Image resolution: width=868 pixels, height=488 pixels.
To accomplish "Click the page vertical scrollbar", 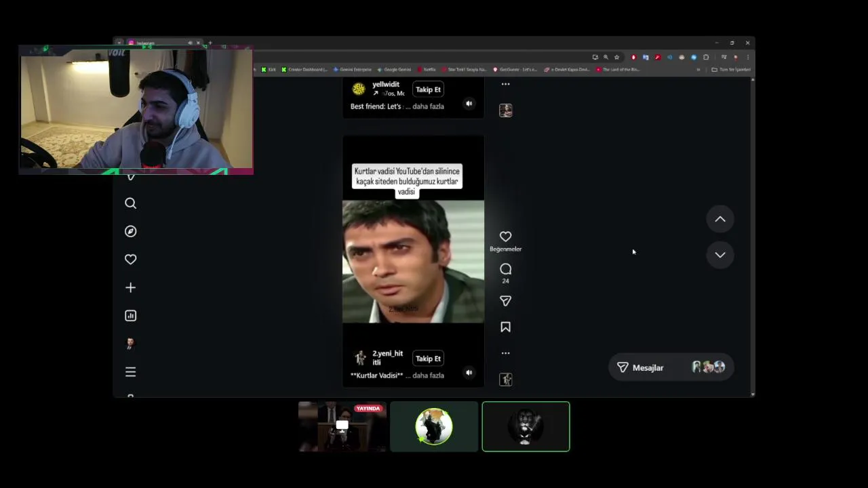I will tap(753, 236).
